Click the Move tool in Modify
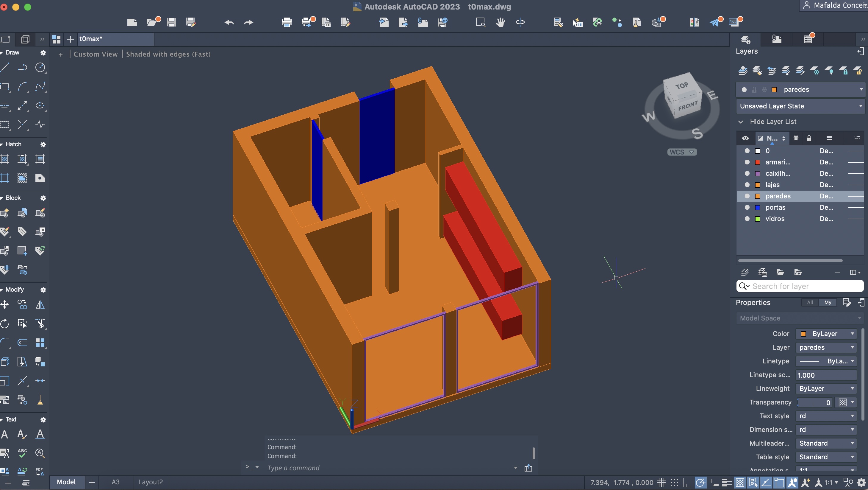Viewport: 868px width, 490px height. pos(5,305)
